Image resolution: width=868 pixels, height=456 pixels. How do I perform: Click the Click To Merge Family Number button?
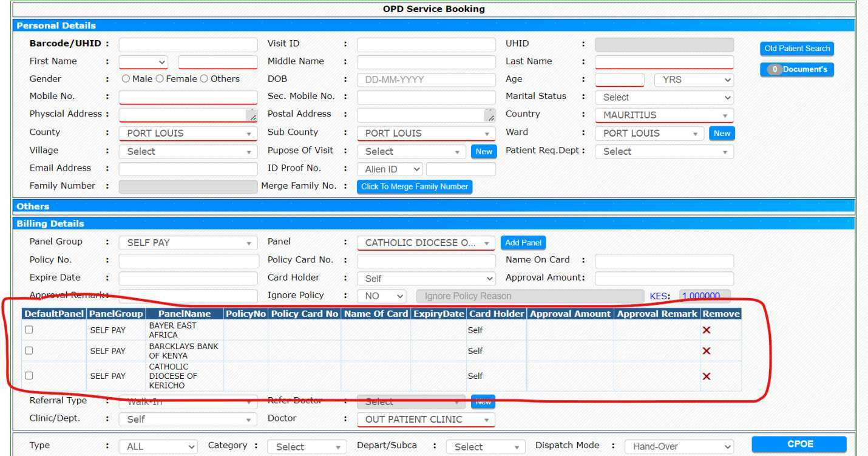pos(415,187)
